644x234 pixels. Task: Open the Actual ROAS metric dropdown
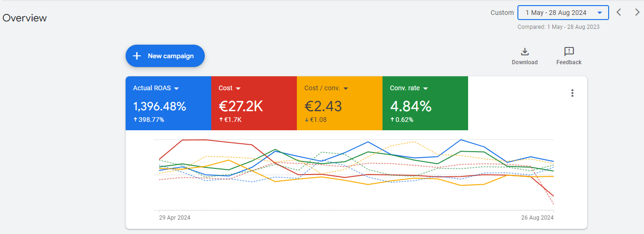coord(177,88)
